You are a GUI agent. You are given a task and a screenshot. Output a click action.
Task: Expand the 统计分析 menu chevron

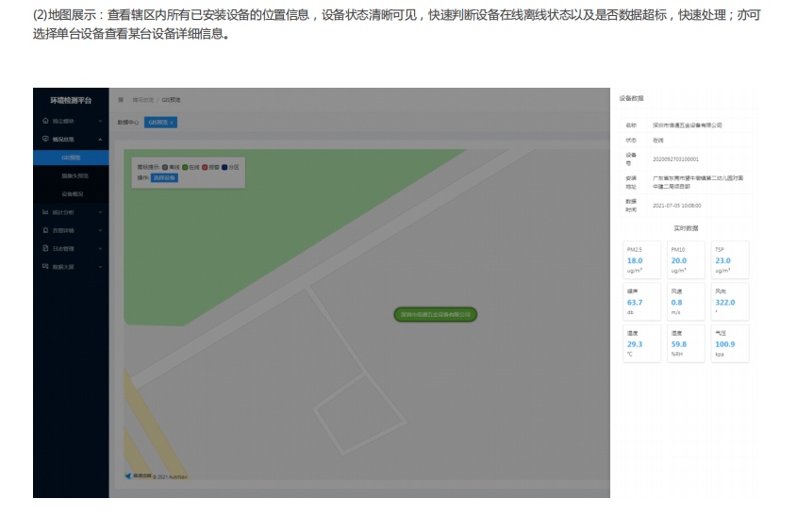(x=100, y=212)
